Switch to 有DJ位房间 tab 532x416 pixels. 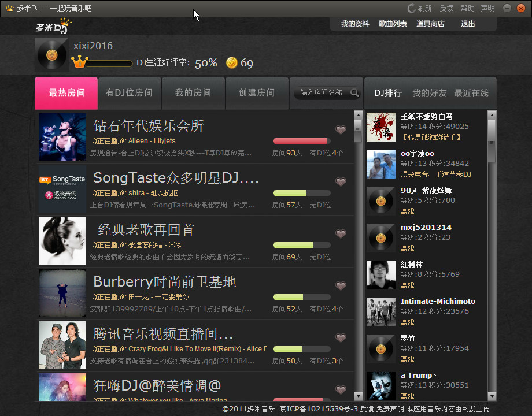pyautogui.click(x=130, y=93)
